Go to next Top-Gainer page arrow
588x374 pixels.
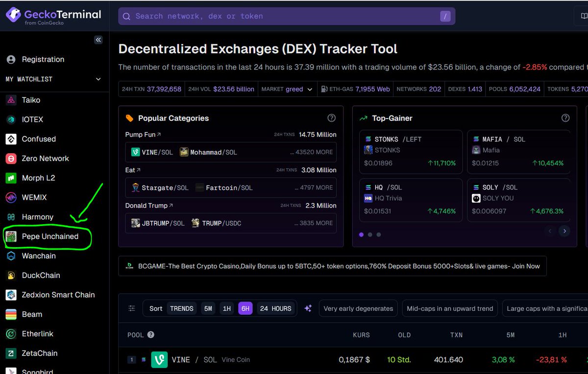click(564, 231)
